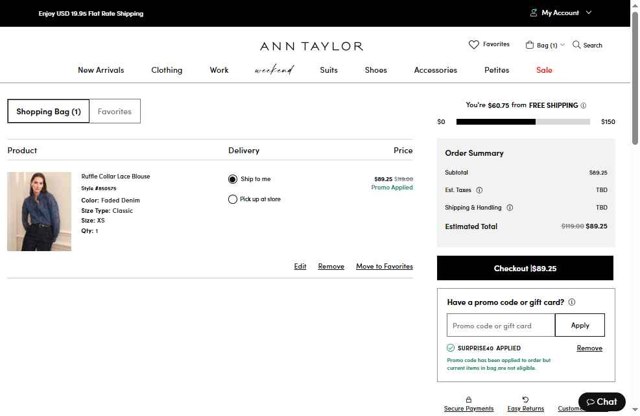Click the Ann Taylor logo
Image resolution: width=640 pixels, height=416 pixels.
[x=311, y=46]
